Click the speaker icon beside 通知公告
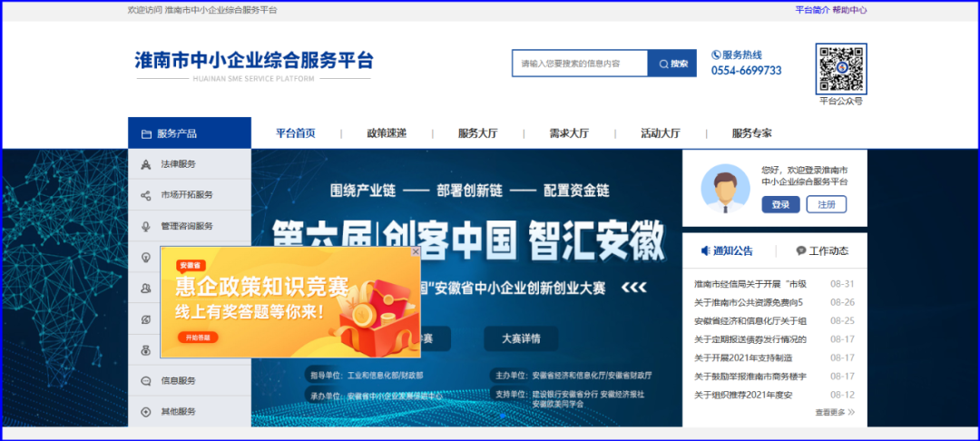The width and height of the screenshot is (980, 441). point(706,251)
